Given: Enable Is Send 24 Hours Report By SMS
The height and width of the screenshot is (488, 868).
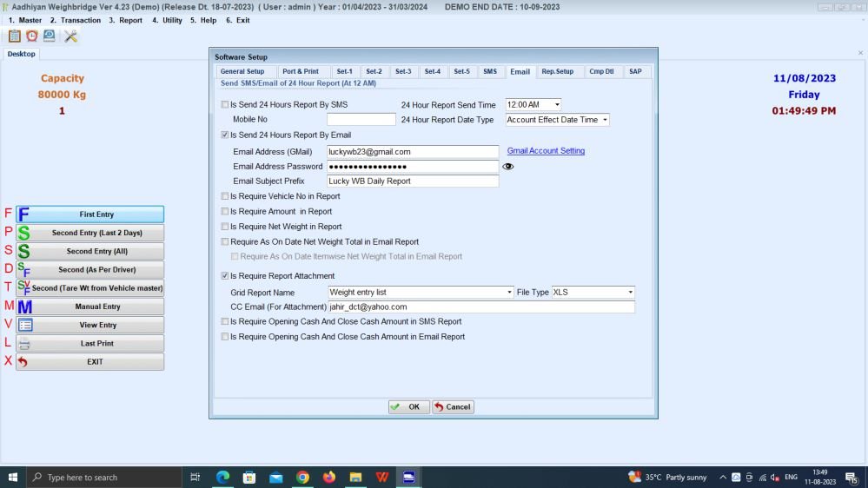Looking at the screenshot, I should (226, 105).
